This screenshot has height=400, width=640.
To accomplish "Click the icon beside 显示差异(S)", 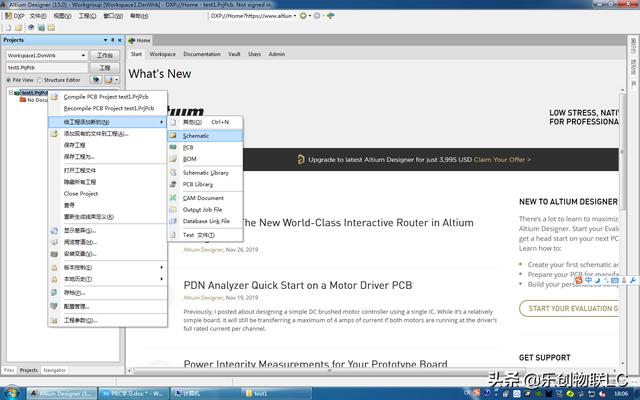I will 54,231.
